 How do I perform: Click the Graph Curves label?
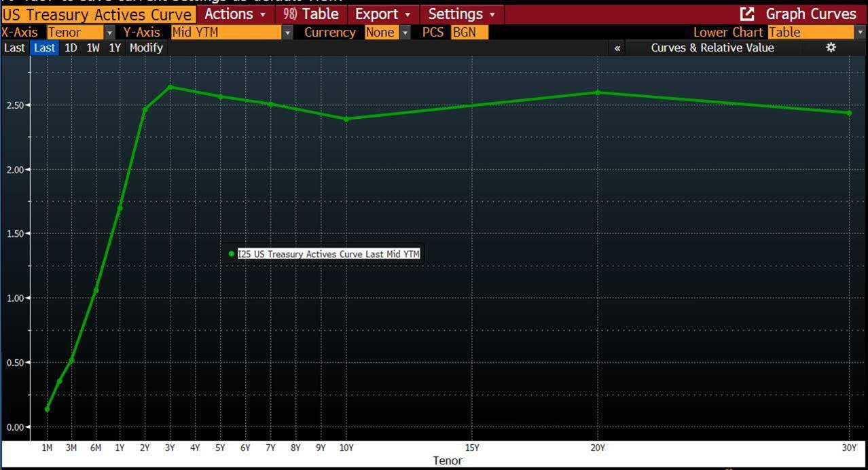point(811,14)
